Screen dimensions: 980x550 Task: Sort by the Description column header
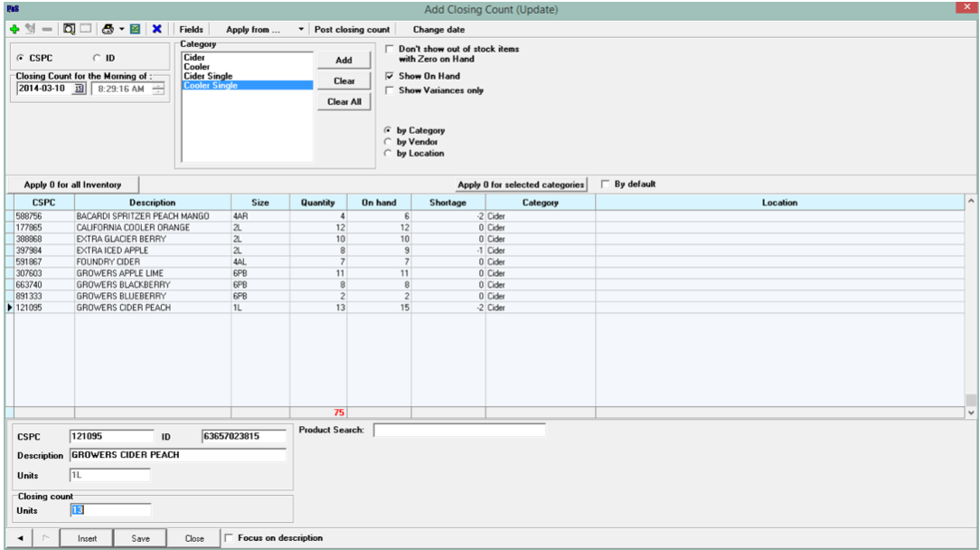pos(153,203)
